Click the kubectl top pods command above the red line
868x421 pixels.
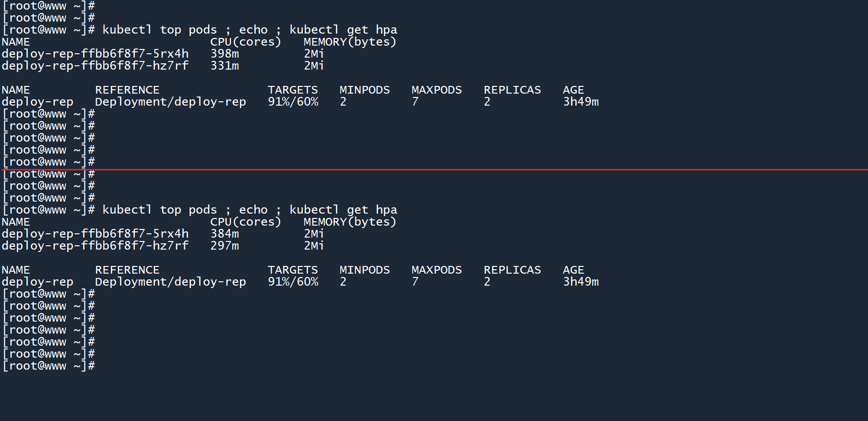[x=159, y=30]
